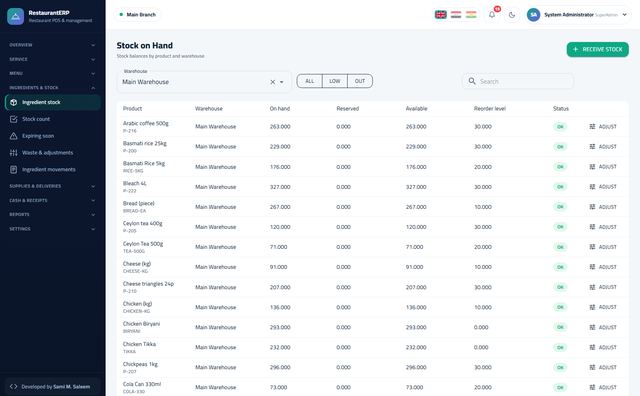This screenshot has height=396, width=640.
Task: Select the middle language flag
Action: 456,15
